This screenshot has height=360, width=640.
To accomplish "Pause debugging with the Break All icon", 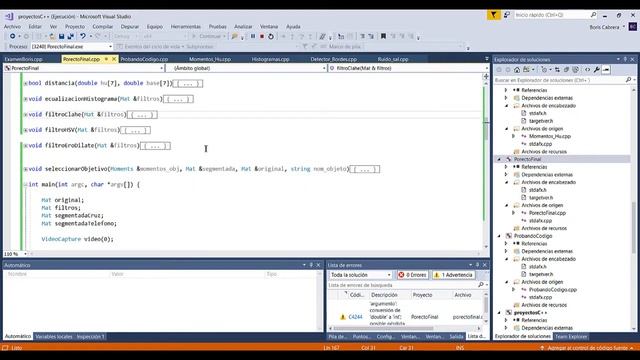I will point(253,36).
